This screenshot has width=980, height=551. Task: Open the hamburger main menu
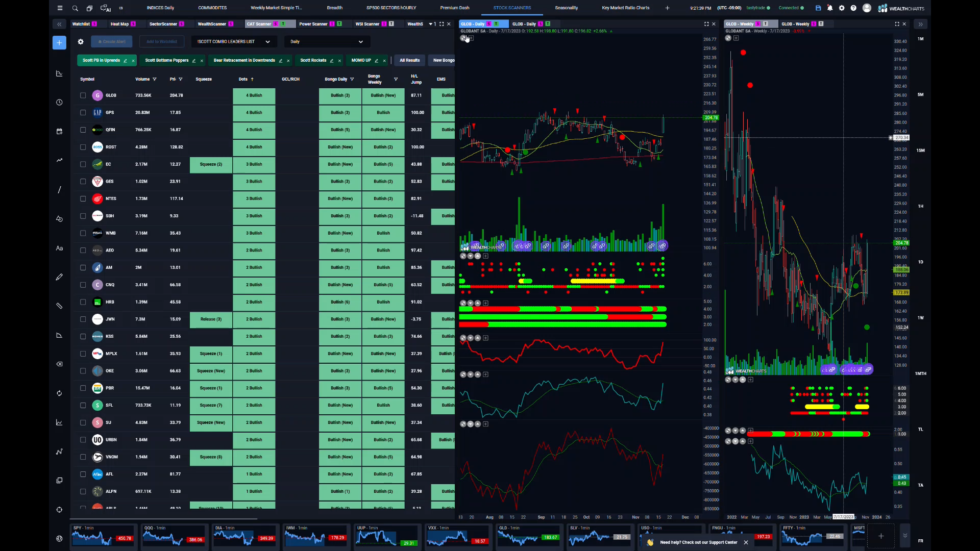60,8
